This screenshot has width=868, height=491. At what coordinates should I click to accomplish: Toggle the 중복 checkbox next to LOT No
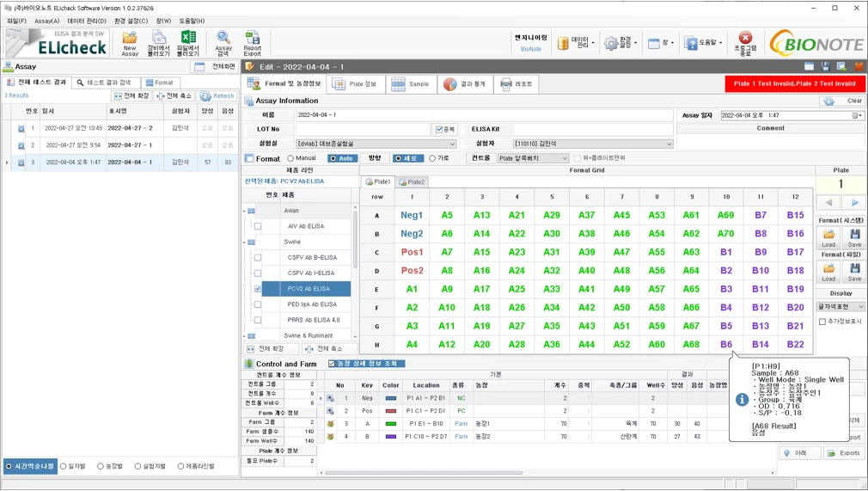pos(439,129)
